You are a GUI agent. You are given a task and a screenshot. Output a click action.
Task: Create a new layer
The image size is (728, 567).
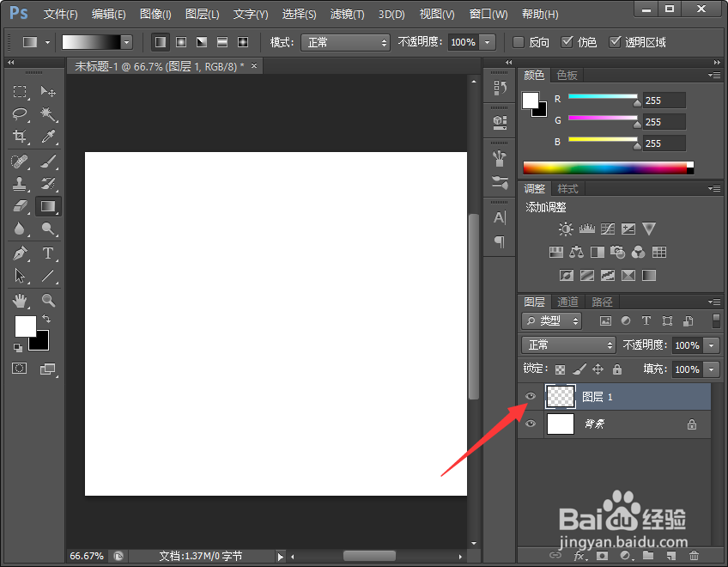pyautogui.click(x=670, y=555)
